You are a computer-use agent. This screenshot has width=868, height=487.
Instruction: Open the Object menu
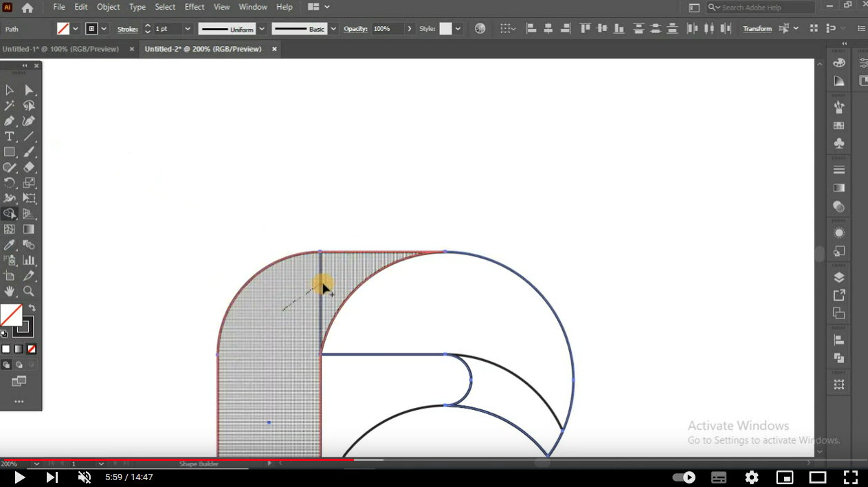pyautogui.click(x=108, y=7)
